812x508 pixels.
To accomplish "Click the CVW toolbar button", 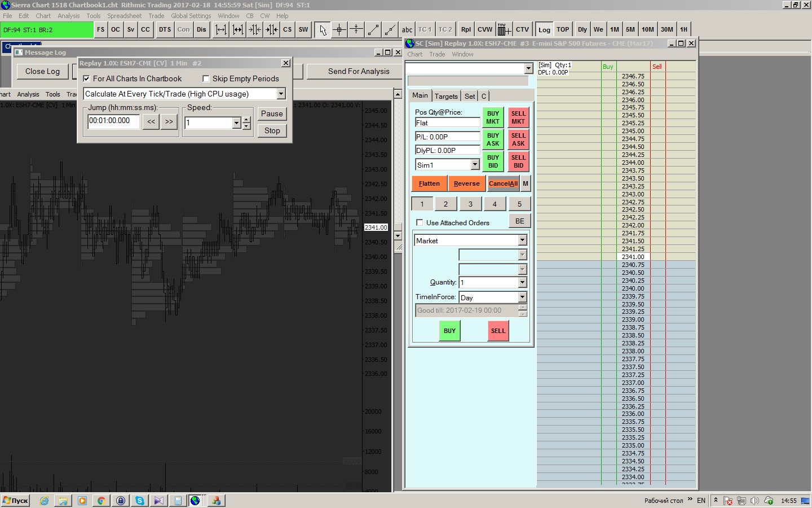I will coord(485,30).
